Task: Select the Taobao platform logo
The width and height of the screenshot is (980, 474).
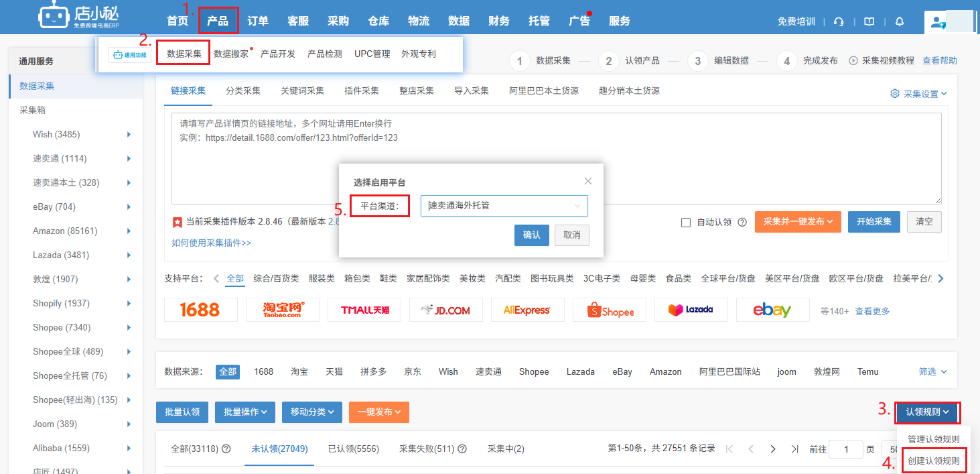Action: (283, 310)
